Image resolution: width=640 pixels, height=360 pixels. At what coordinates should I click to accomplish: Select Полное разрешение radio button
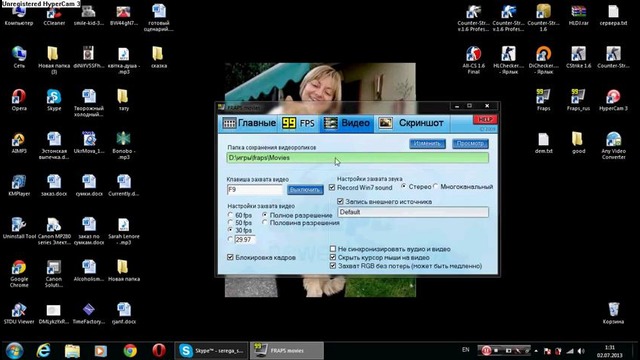[265, 215]
